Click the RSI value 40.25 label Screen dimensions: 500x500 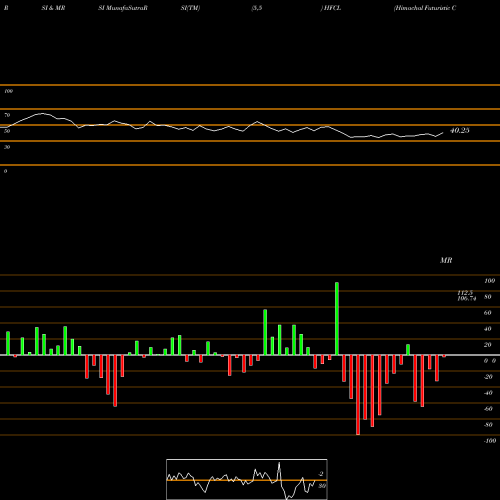(459, 131)
